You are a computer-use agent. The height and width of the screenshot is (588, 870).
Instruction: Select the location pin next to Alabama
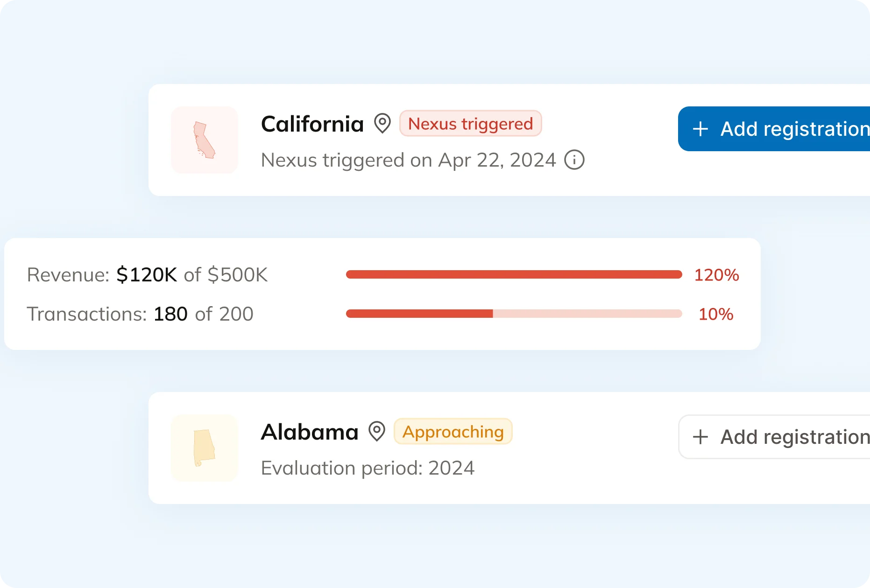pos(376,432)
